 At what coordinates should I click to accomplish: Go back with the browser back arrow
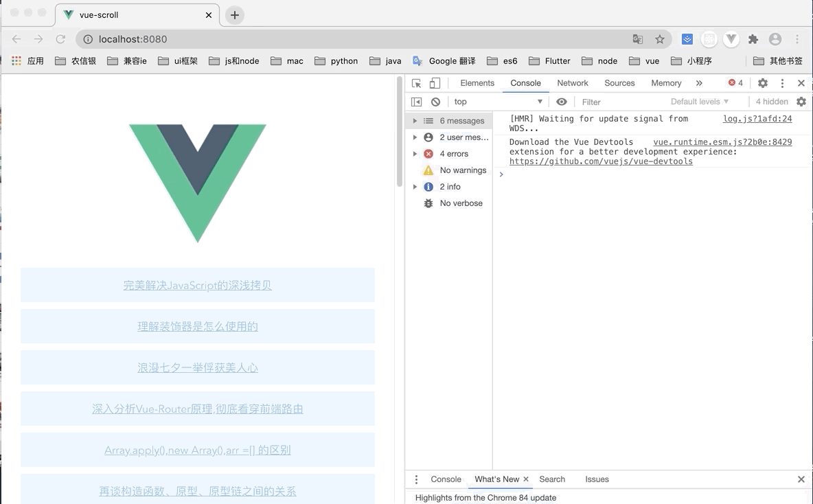point(16,39)
